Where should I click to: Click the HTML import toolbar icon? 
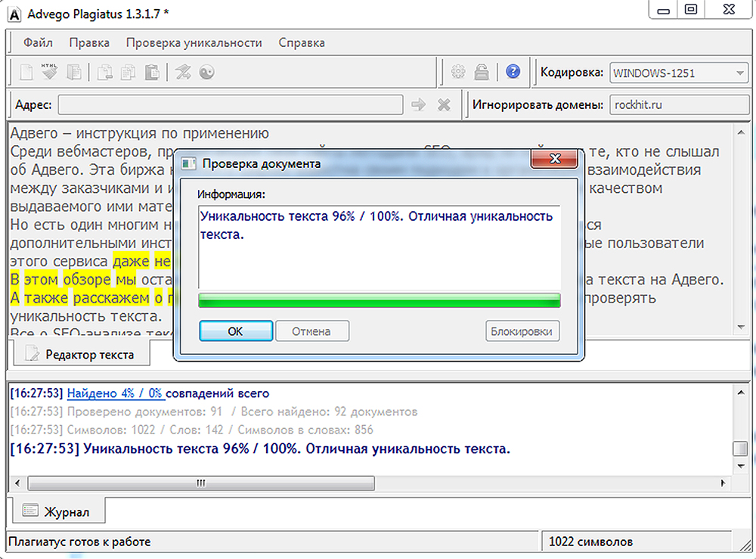tap(50, 72)
